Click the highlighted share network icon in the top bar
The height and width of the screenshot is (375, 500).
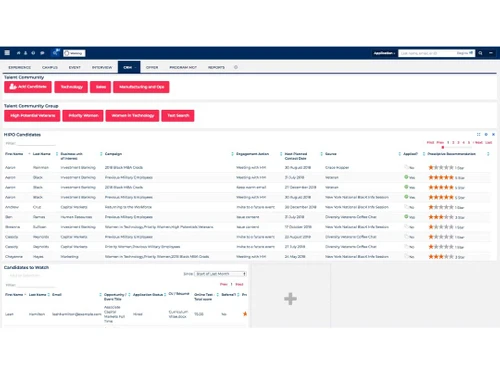point(55,53)
